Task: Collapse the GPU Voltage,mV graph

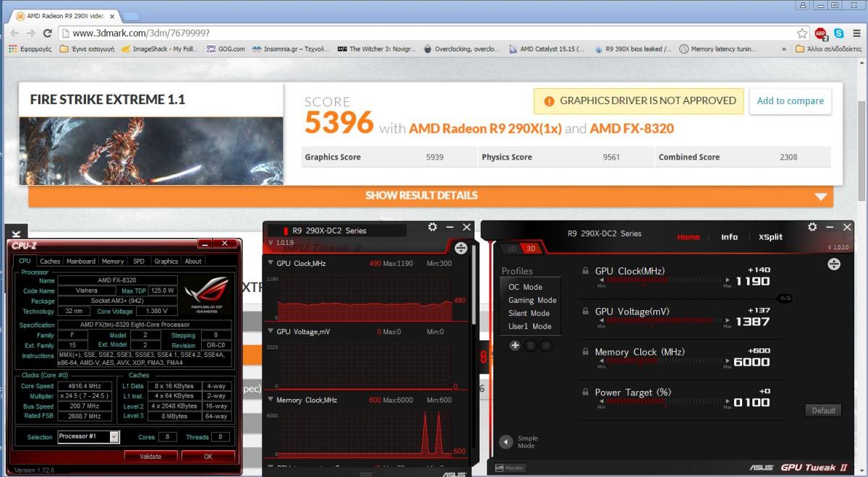Action: tap(271, 332)
